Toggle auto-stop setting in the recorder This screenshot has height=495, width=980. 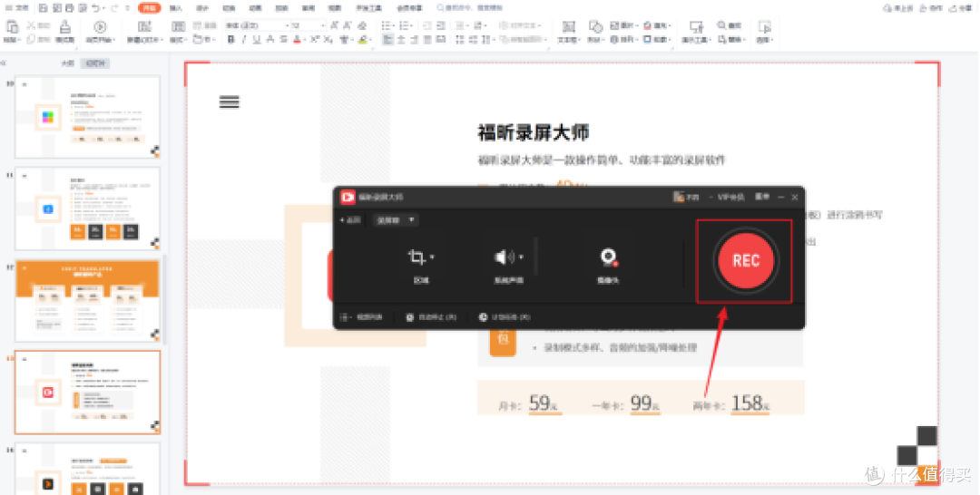(431, 317)
